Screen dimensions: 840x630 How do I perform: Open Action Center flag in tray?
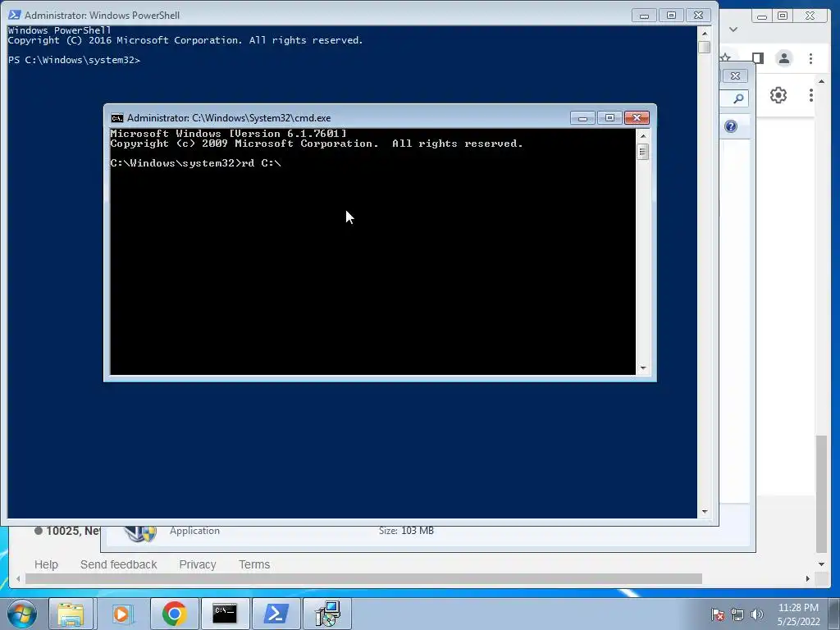click(x=717, y=614)
